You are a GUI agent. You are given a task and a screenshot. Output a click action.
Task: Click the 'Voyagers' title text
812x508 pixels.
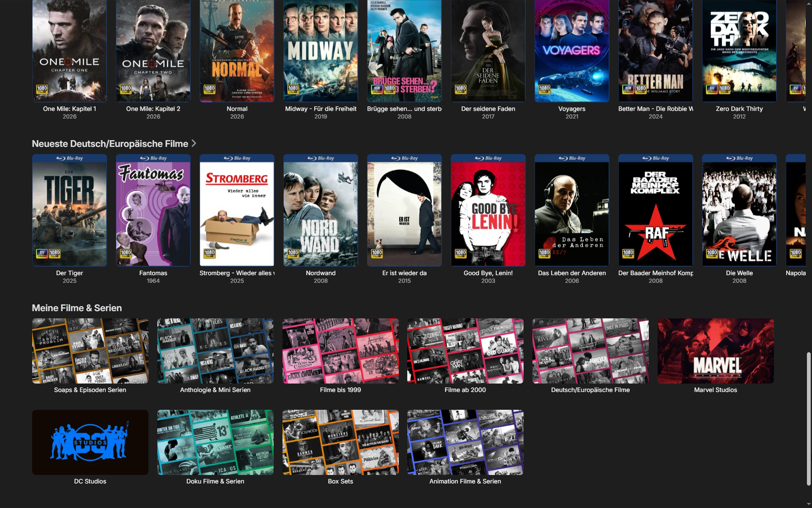(572, 109)
